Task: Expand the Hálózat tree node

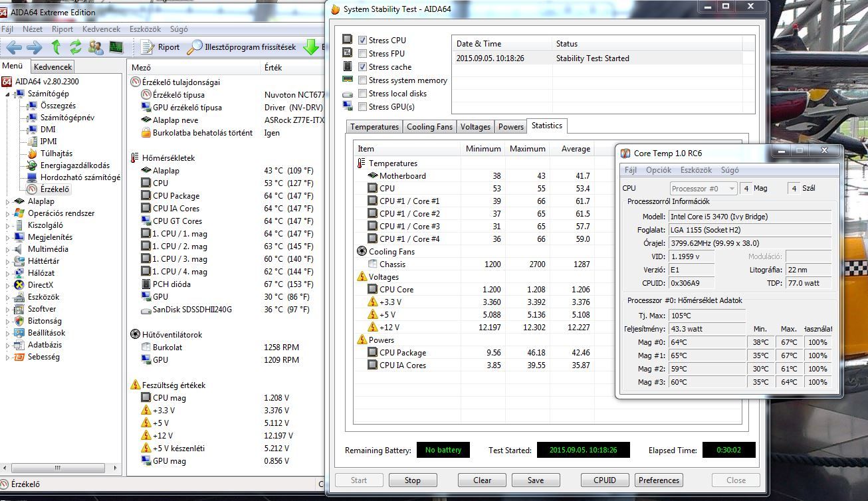Action: pos(8,273)
